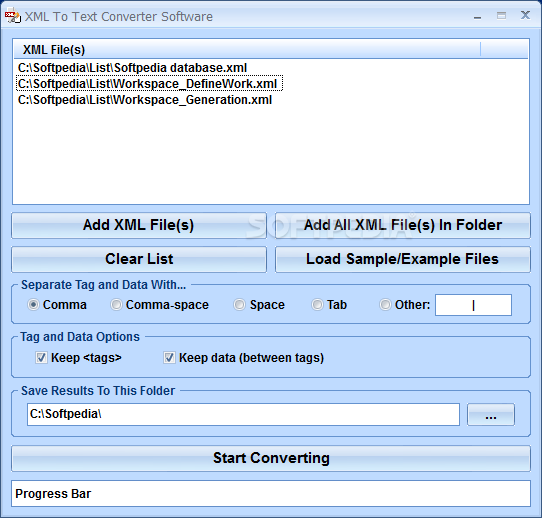542x518 pixels.
Task: Click Add All XML File(s) In Folder
Action: tap(403, 225)
